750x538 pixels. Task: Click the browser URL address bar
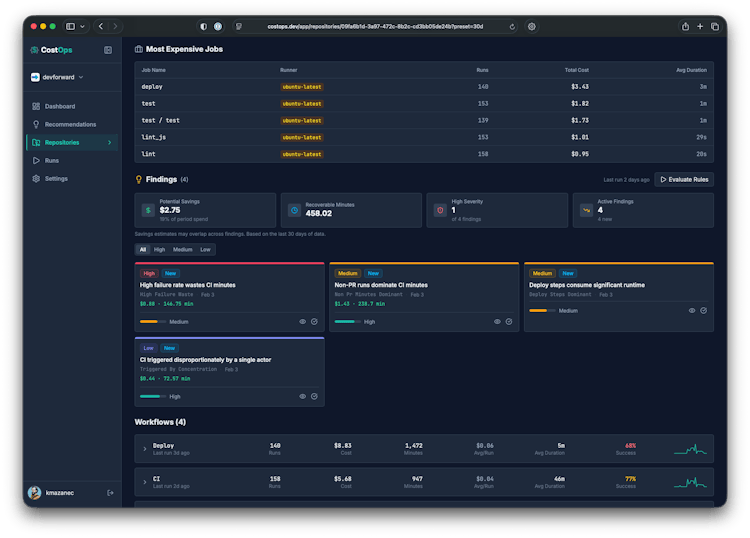coord(375,26)
